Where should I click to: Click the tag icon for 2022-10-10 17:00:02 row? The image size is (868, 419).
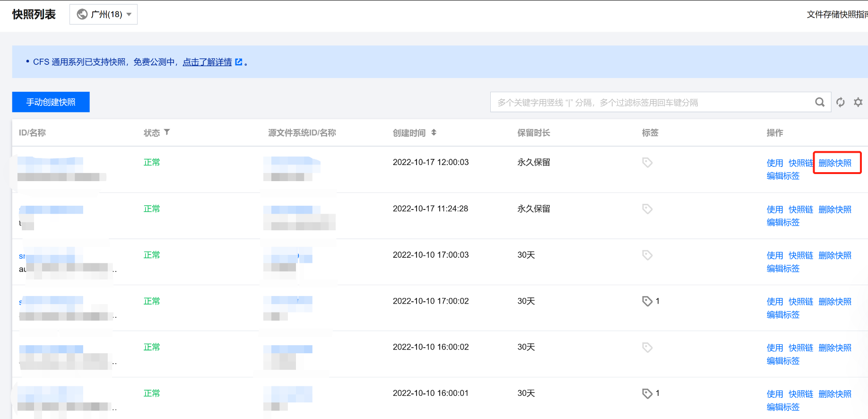click(x=647, y=301)
